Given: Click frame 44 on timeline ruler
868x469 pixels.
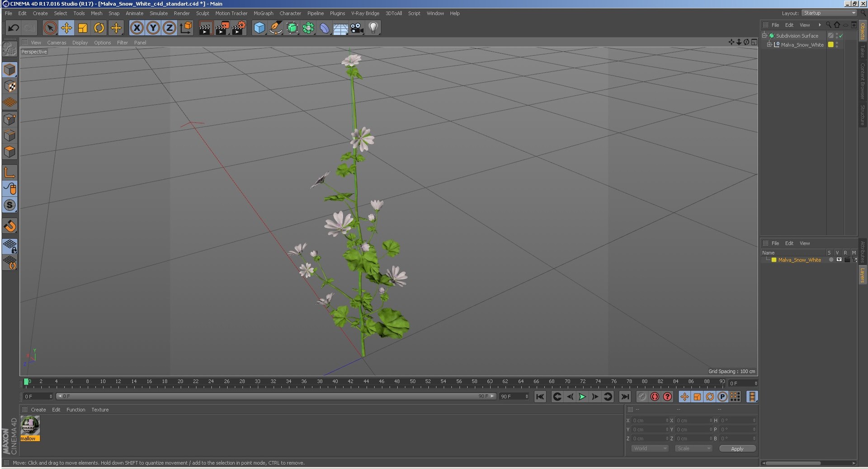Looking at the screenshot, I should (366, 382).
